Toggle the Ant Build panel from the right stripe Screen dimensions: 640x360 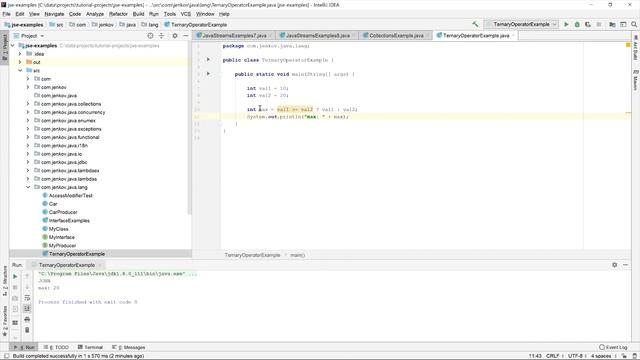tap(635, 47)
